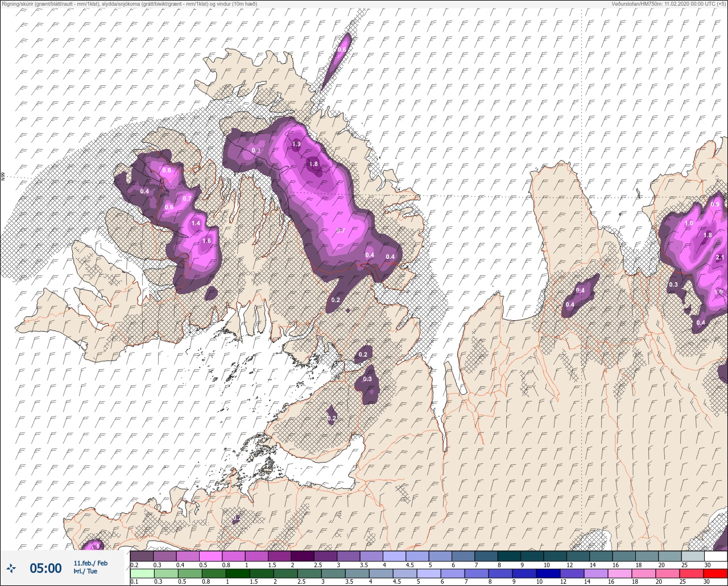Click the 1.9 snowfall value on the map
Screen dimensions: 728x586
pyautogui.click(x=296, y=145)
